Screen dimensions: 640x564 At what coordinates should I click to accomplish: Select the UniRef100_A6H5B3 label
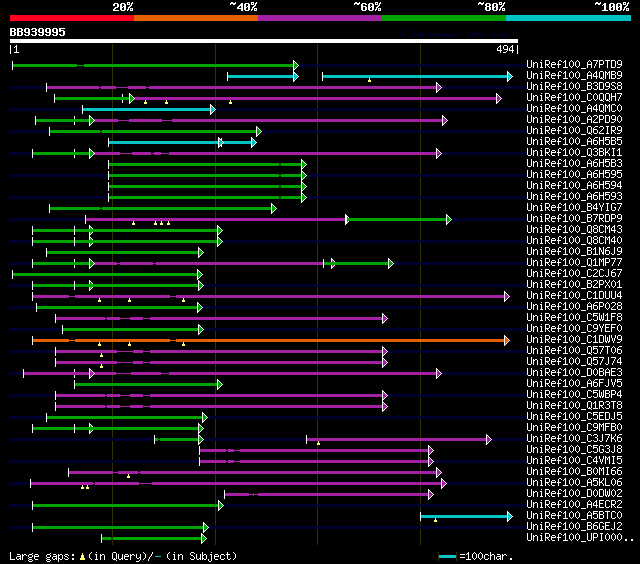click(574, 163)
